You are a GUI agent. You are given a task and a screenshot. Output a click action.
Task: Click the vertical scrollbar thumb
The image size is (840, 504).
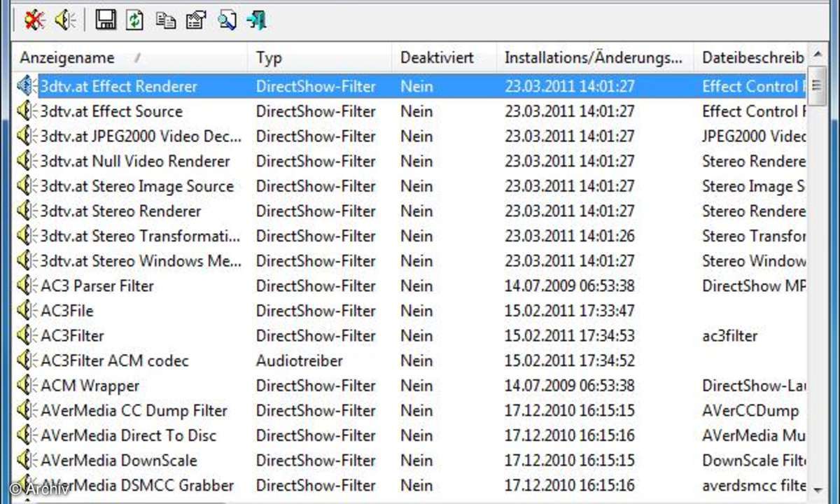tap(817, 85)
